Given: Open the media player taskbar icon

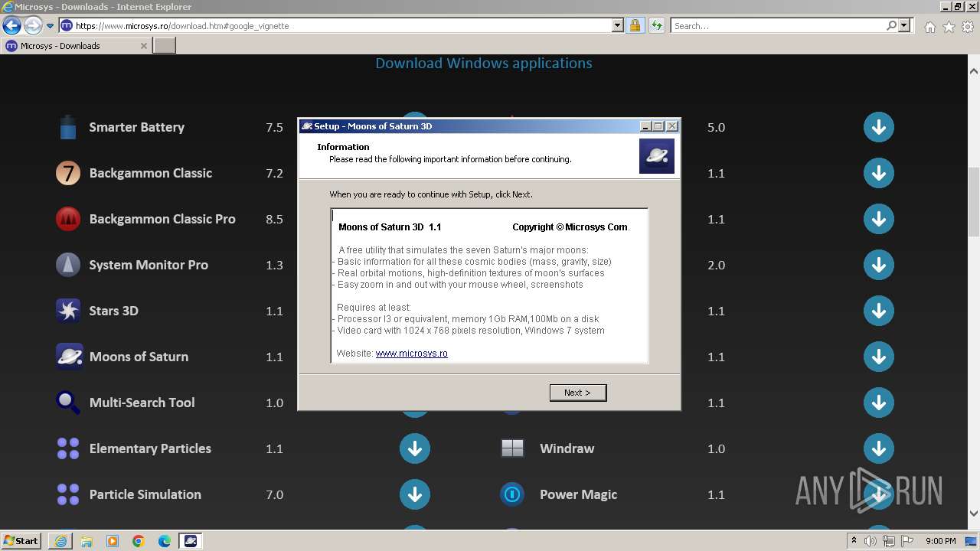Looking at the screenshot, I should click(113, 541).
